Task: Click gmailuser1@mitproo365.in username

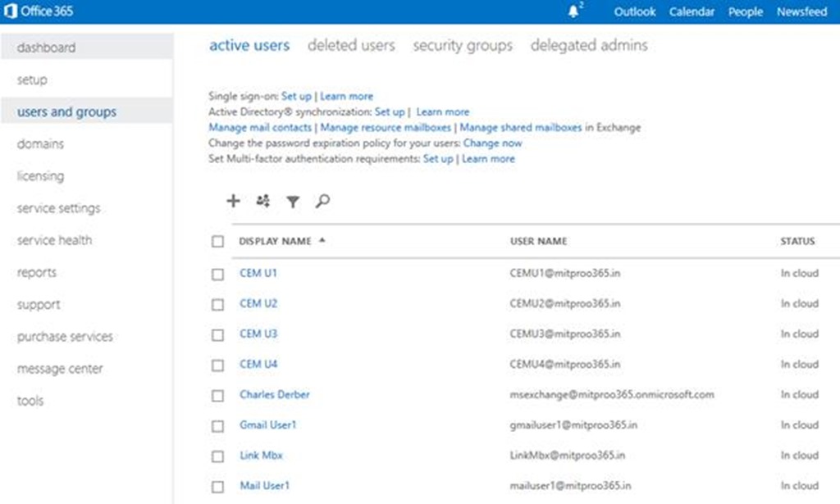Action: tap(573, 425)
